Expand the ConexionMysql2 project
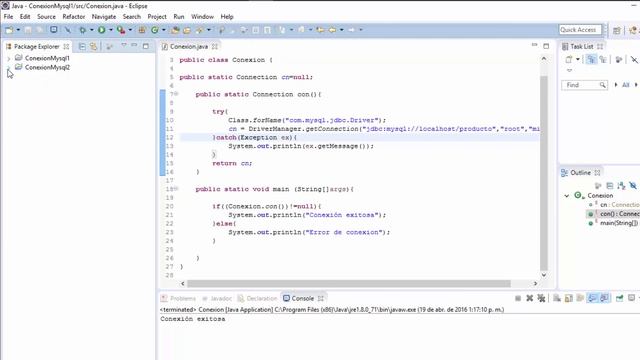The image size is (640, 360). [9, 68]
